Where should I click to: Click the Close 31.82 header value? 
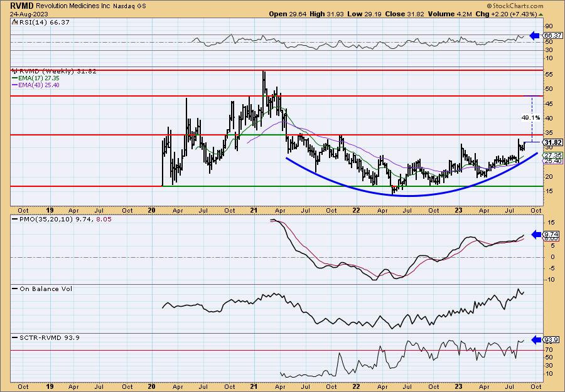pos(405,14)
